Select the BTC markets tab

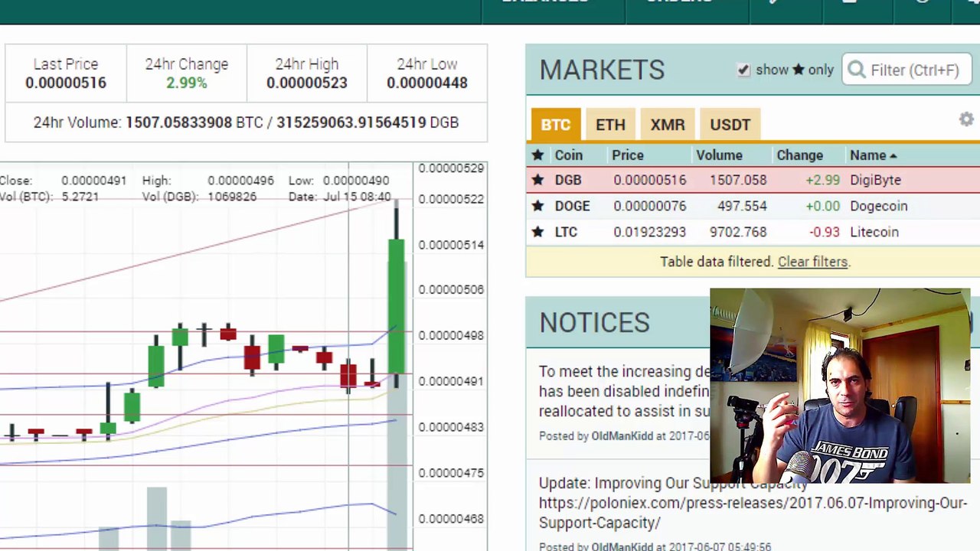(556, 125)
